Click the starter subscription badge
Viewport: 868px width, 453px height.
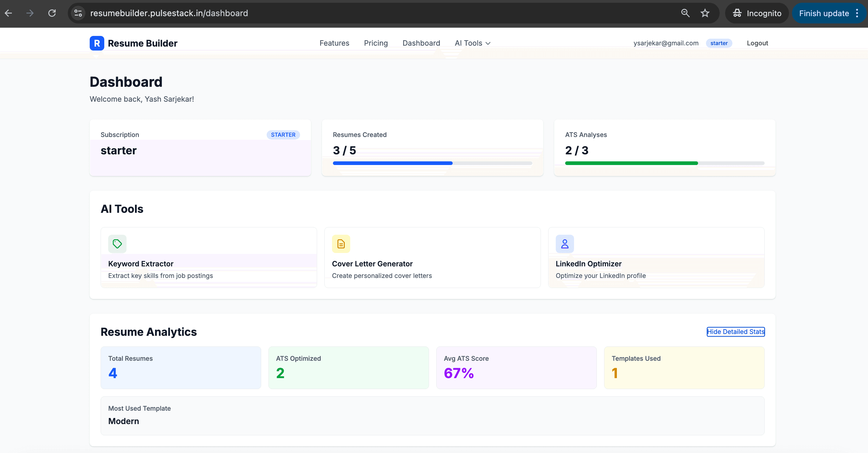tap(719, 43)
